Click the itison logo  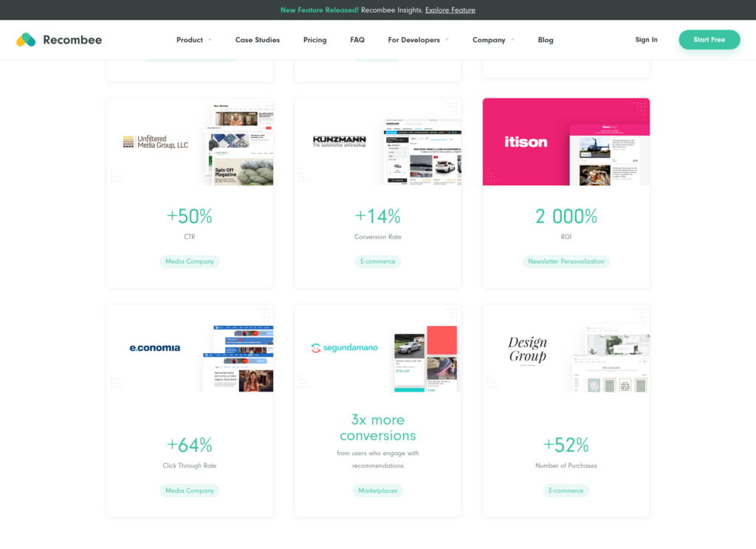[526, 142]
